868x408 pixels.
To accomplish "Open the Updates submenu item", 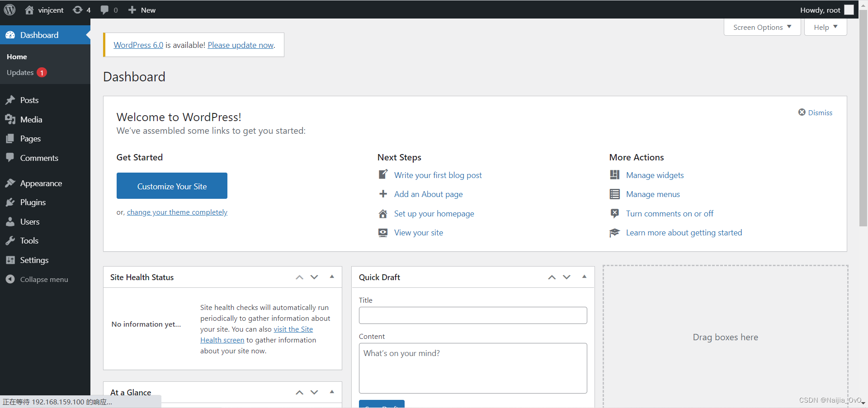I will coord(27,72).
